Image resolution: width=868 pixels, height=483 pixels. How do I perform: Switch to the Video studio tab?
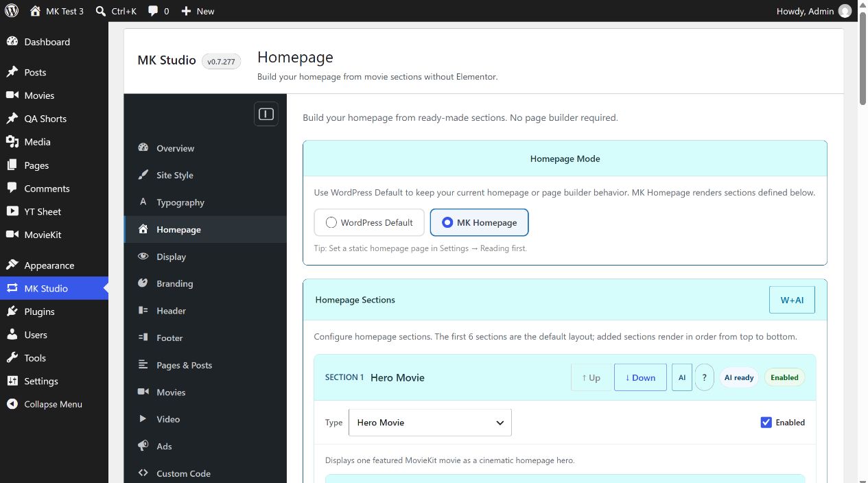205,419
